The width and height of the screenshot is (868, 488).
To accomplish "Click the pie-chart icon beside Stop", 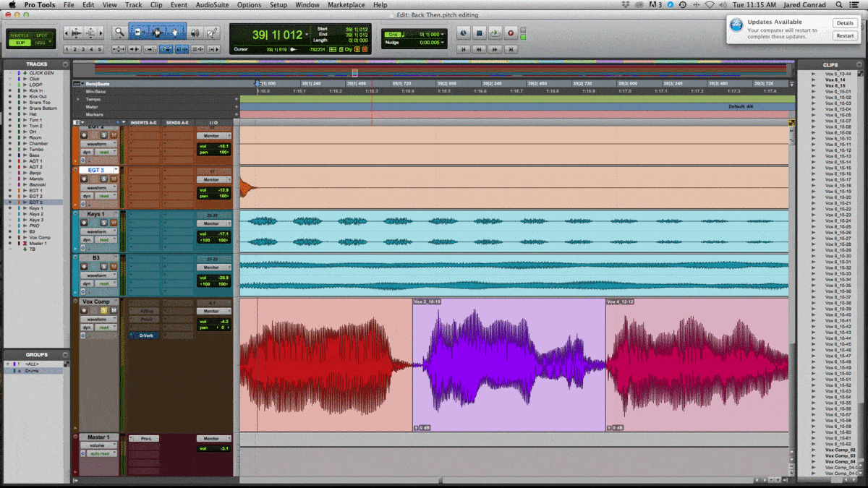I will tap(464, 33).
